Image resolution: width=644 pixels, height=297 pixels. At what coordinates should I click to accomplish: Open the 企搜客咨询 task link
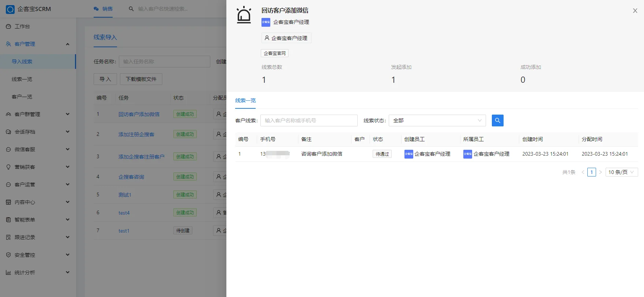tap(131, 177)
